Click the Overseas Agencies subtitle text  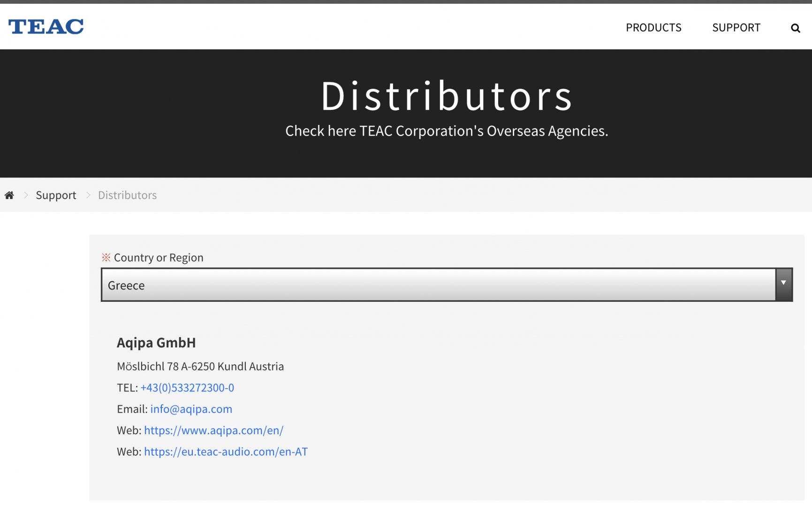click(x=447, y=131)
